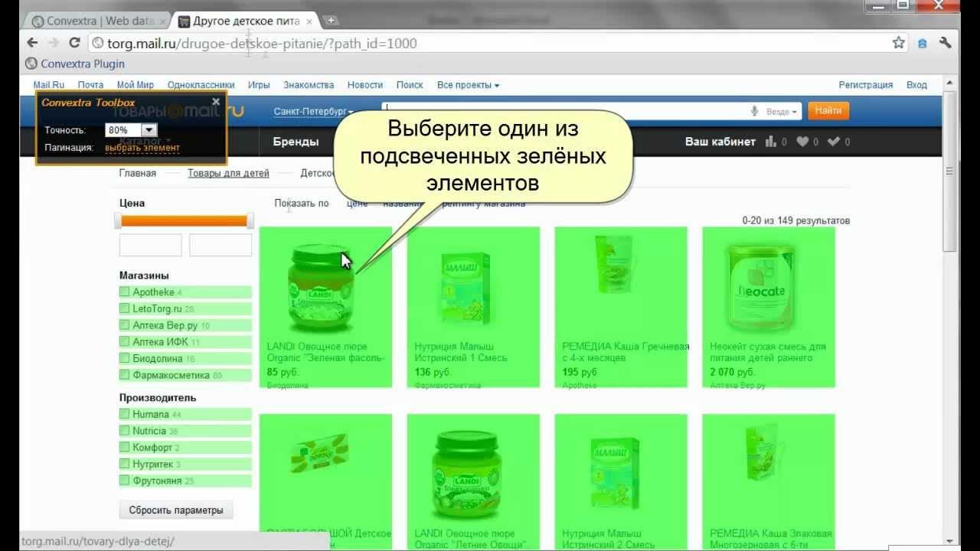
Task: Click the orange price range slider bar
Action: click(x=185, y=221)
